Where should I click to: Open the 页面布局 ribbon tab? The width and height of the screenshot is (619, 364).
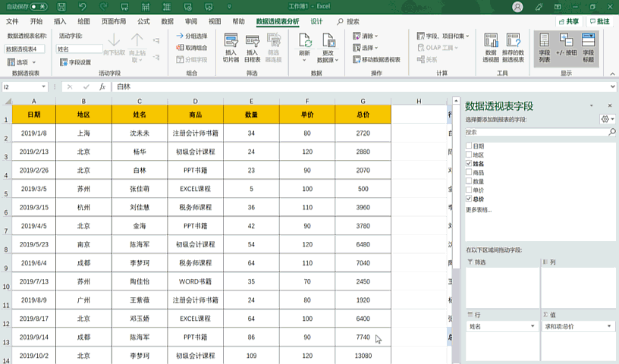click(x=114, y=21)
